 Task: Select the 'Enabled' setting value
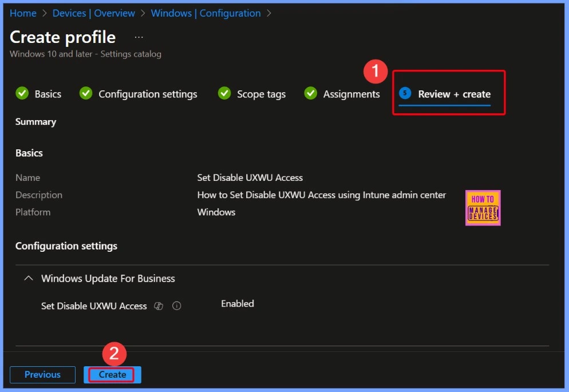click(238, 303)
